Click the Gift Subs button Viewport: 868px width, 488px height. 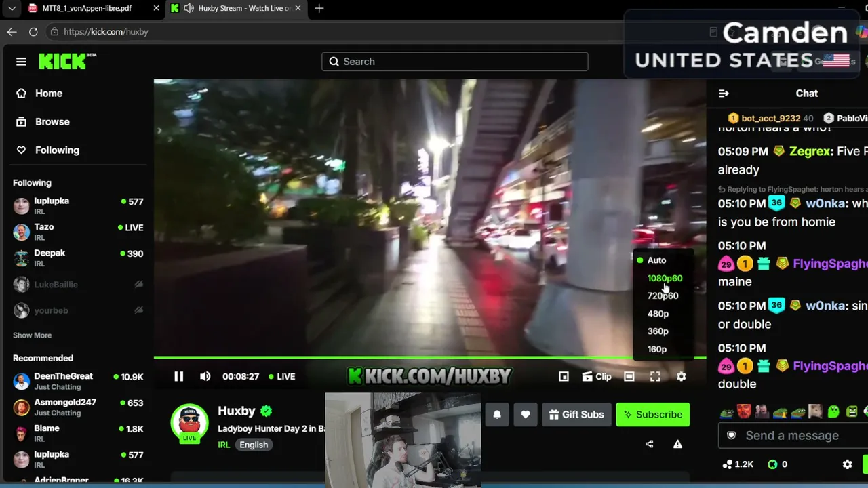576,415
